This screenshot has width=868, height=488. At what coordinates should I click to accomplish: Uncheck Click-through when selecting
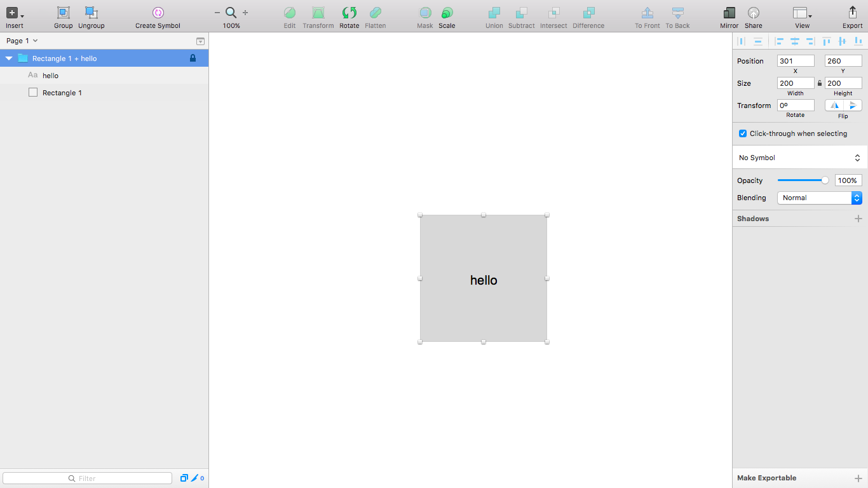[x=742, y=133]
